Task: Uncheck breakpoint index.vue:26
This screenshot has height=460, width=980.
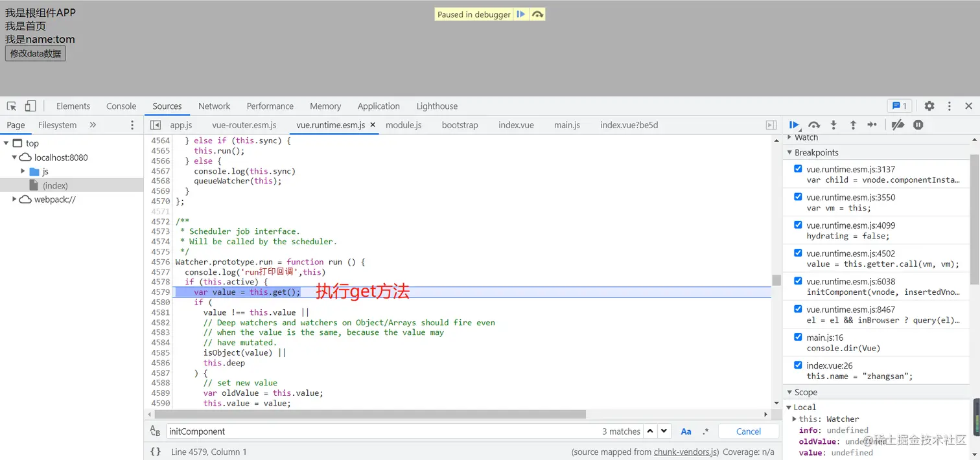Action: [798, 365]
